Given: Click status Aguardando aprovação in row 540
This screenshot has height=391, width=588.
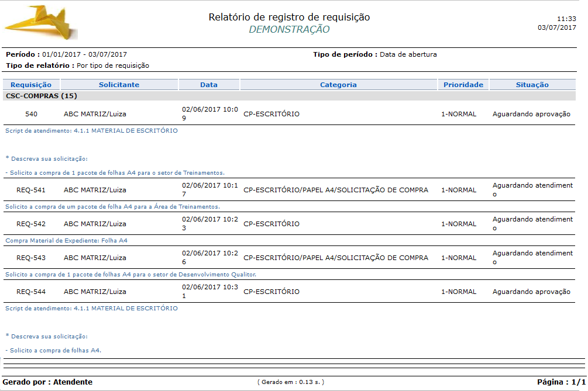Looking at the screenshot, I should [x=531, y=114].
